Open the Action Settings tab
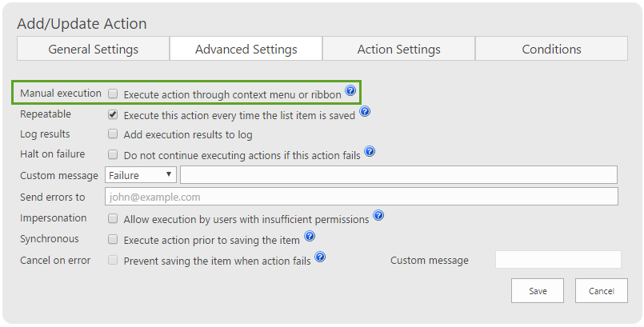 (399, 49)
